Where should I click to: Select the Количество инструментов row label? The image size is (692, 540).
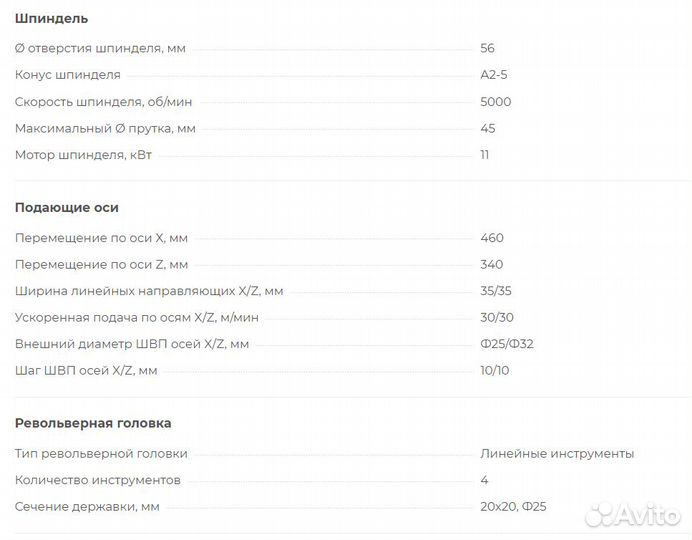[98, 480]
